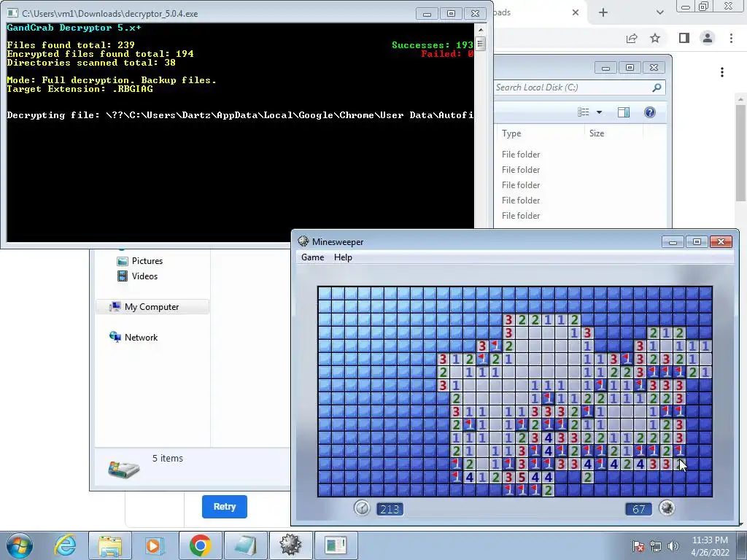Click the first File folder type row
Image resolution: width=747 pixels, height=560 pixels.
pos(521,155)
